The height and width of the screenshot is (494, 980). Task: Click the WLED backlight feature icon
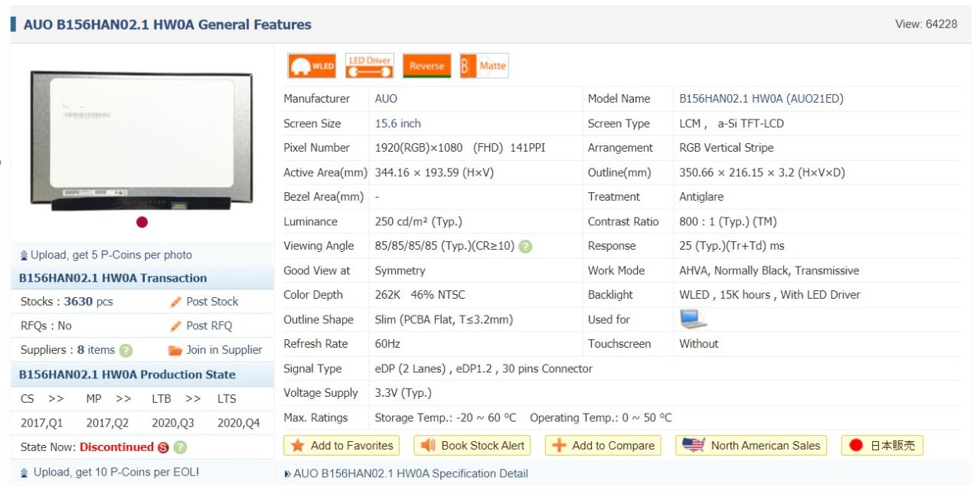click(312, 66)
